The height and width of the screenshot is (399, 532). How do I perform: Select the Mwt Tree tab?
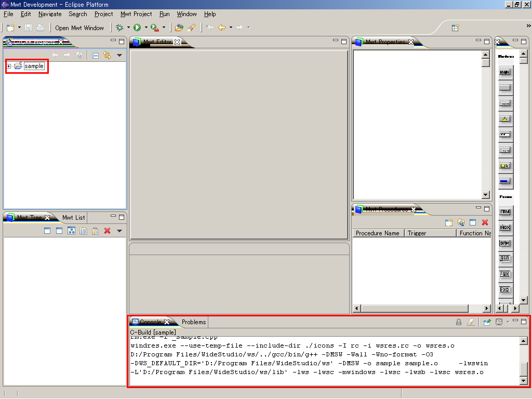[x=29, y=218]
